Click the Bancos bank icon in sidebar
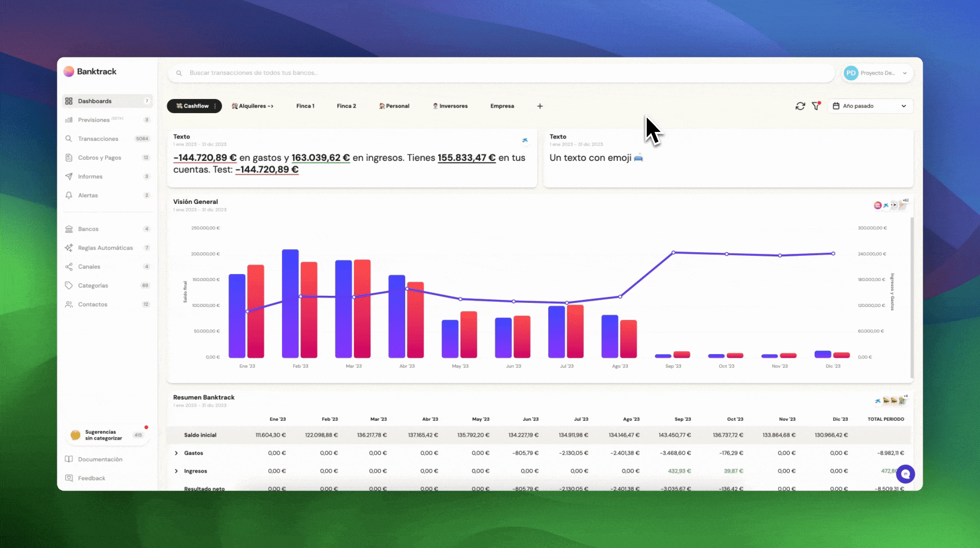 [69, 229]
